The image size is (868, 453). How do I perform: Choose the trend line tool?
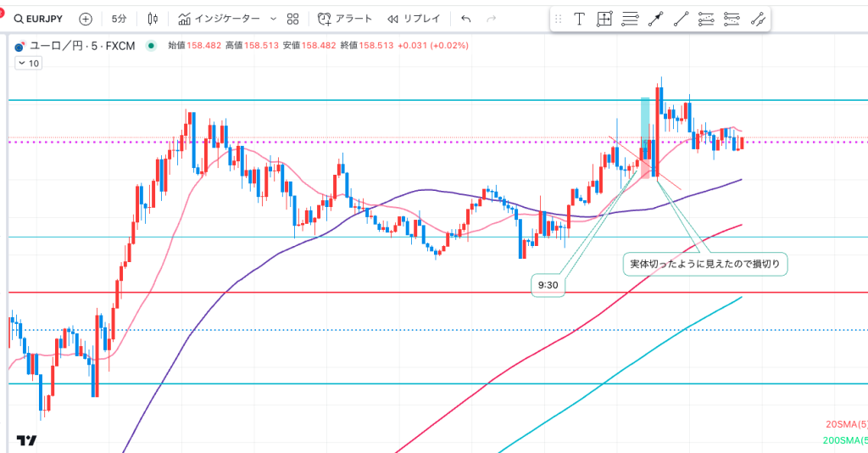tap(681, 19)
